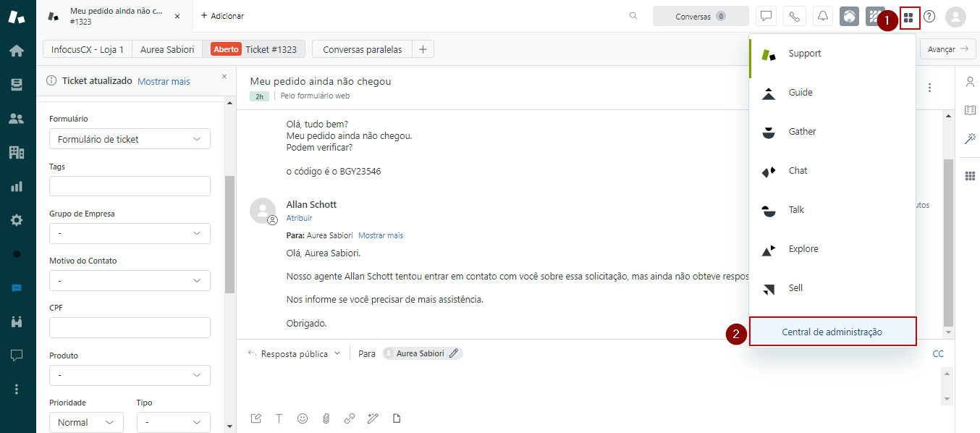Image resolution: width=980 pixels, height=433 pixels.
Task: Open the Views icon in sidebar
Action: (x=17, y=85)
